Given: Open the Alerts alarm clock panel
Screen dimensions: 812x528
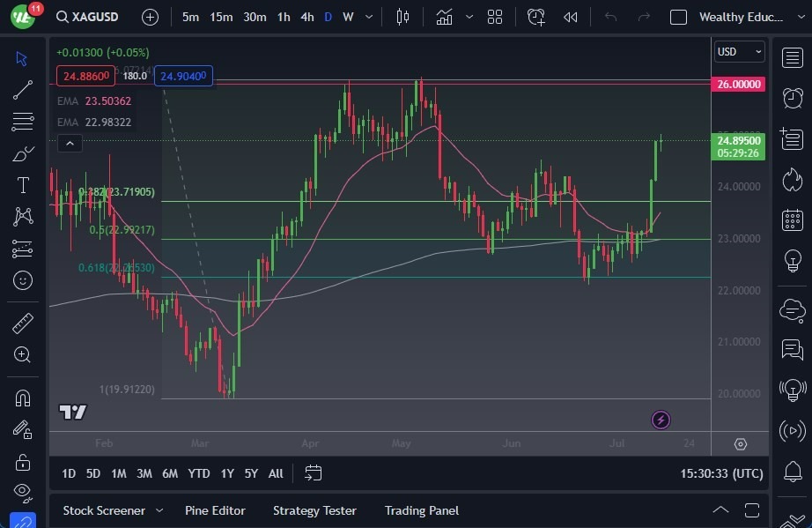Looking at the screenshot, I should pos(792,97).
